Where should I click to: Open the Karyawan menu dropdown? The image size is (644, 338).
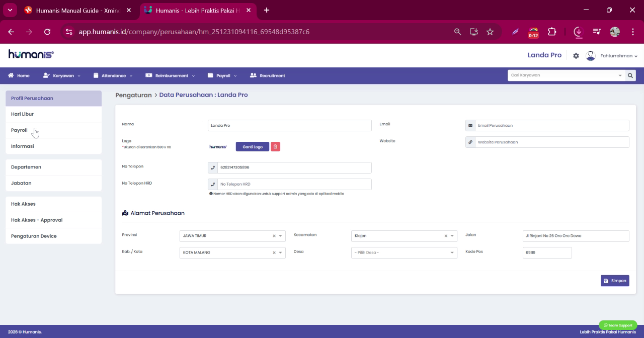(x=61, y=75)
